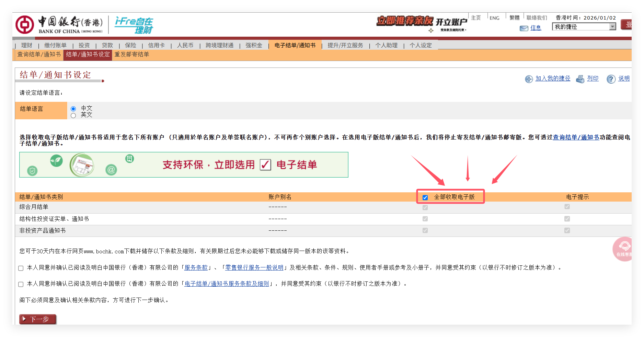Switch to 重发邮寄结单 tab

(132, 55)
